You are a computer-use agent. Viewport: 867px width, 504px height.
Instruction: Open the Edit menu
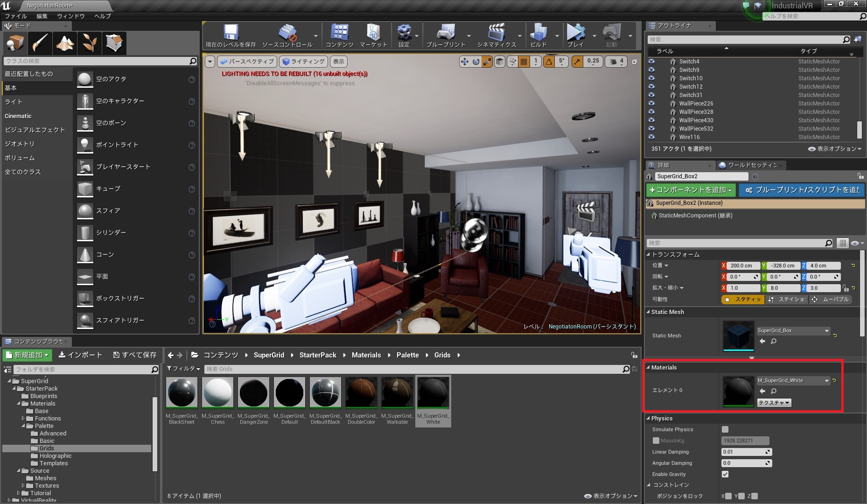(42, 16)
